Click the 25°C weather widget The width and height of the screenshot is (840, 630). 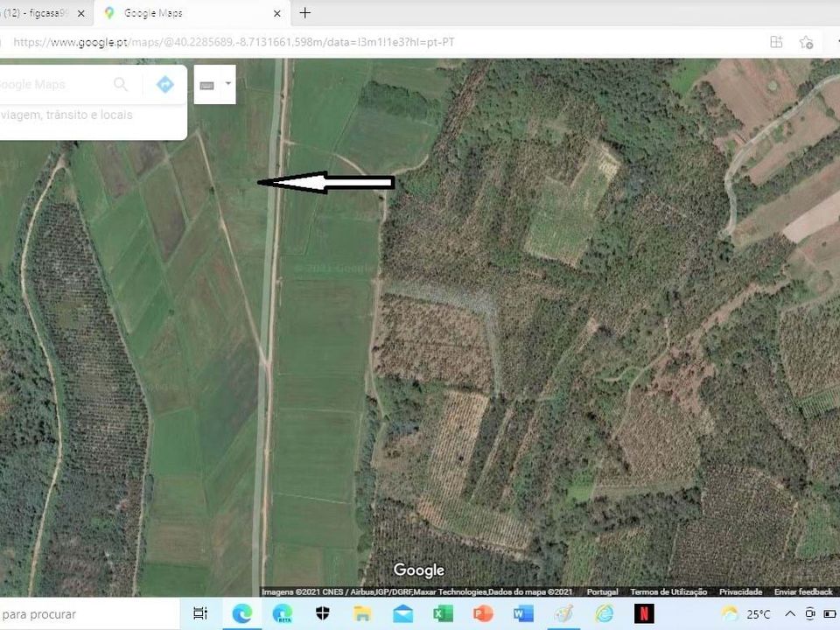tap(745, 614)
